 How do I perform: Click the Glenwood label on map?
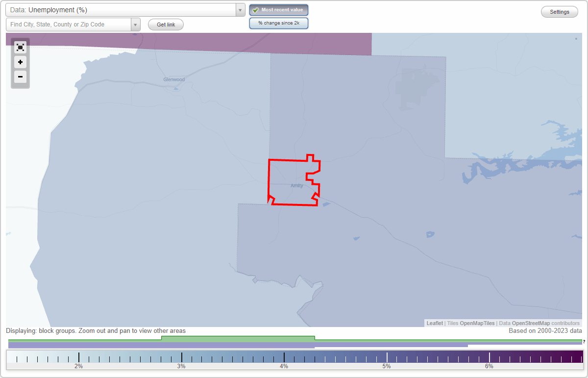tap(174, 79)
